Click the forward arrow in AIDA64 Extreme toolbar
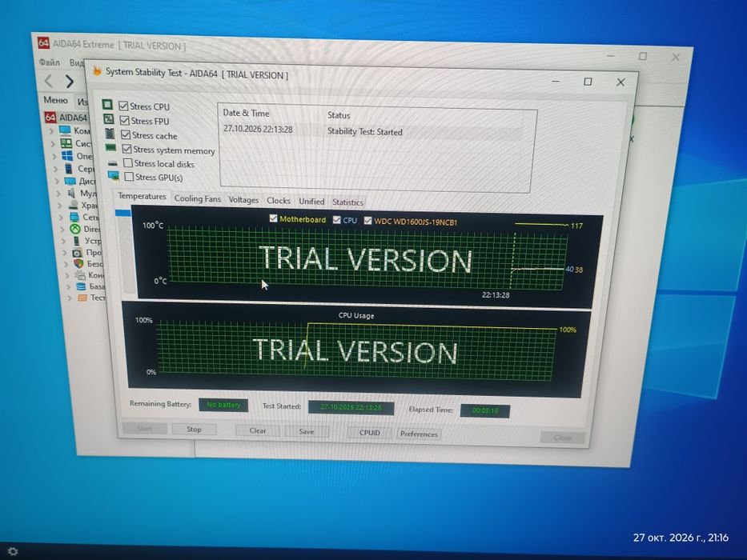747x560 pixels. tap(70, 82)
